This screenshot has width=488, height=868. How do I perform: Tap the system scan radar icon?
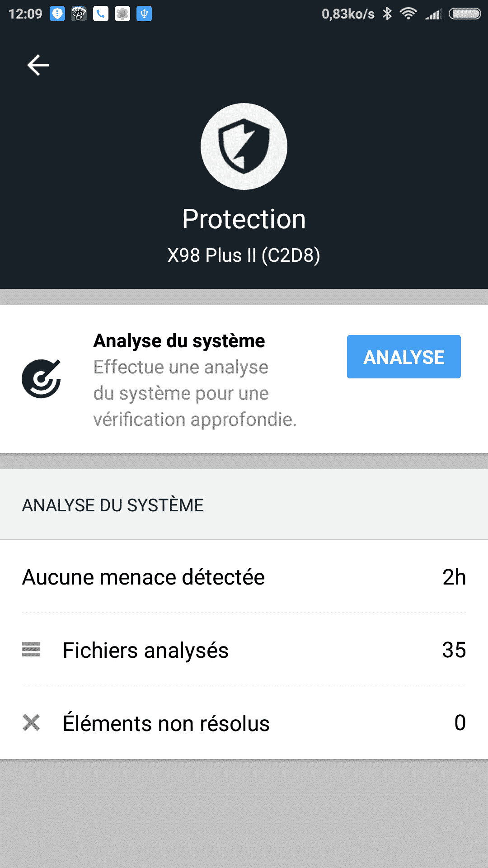coord(41,379)
